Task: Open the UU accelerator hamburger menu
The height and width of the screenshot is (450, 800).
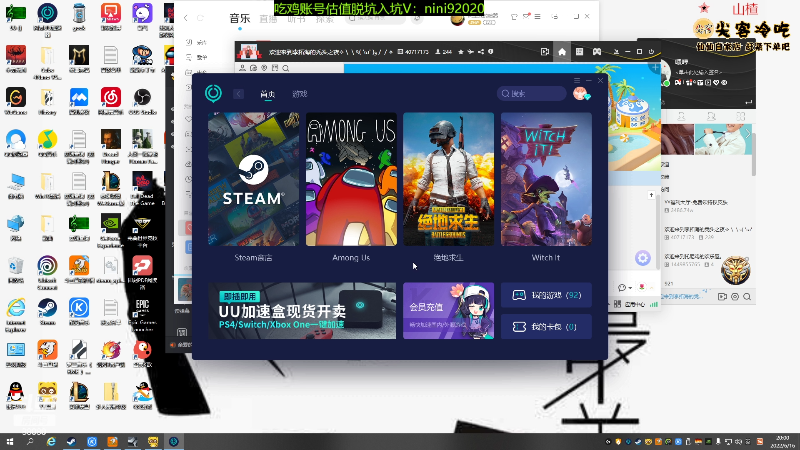Action: (577, 81)
